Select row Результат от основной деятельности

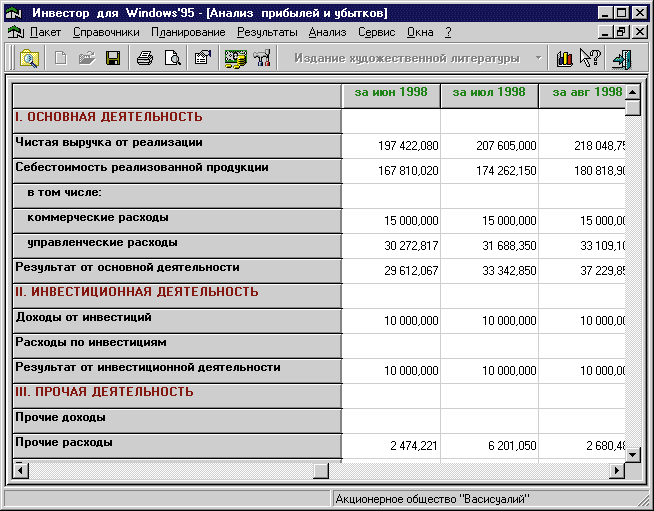click(x=177, y=271)
